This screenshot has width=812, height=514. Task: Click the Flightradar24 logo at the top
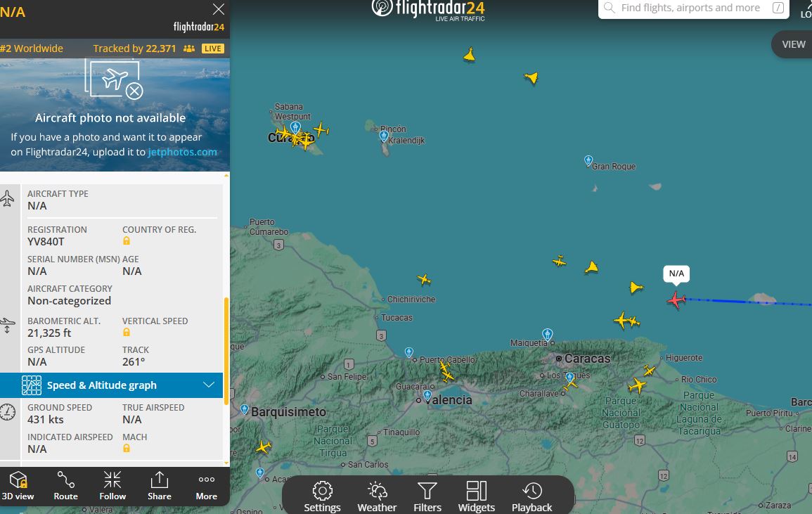[x=428, y=9]
